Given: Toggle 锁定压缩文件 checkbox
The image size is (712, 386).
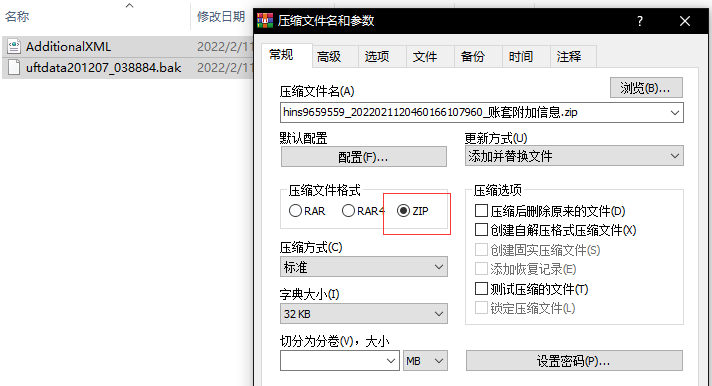Looking at the screenshot, I should [x=481, y=308].
